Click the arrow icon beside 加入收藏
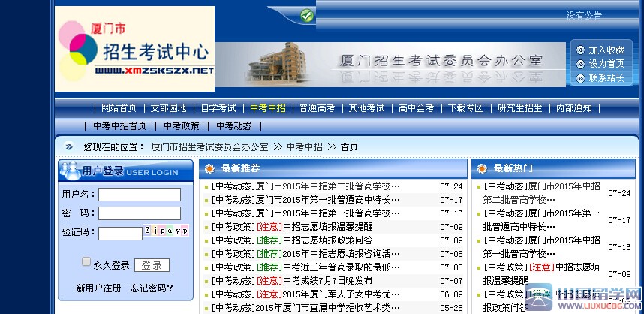This screenshot has width=644, height=314. 580,50
